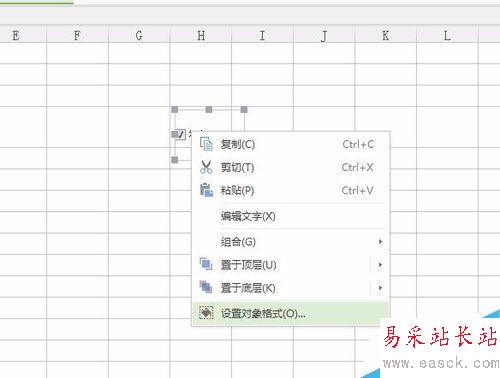This screenshot has height=378, width=500.
Task: Click the Ctrl+C shortcut text
Action: coord(358,144)
